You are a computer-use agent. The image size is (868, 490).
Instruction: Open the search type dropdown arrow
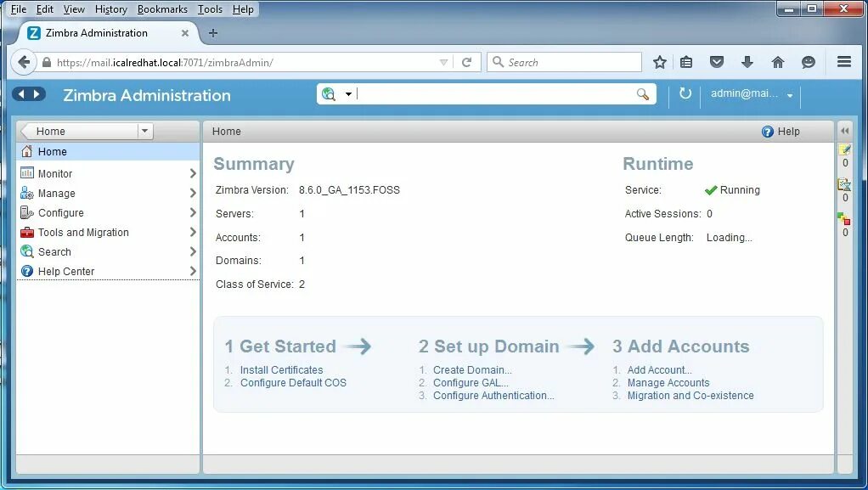point(348,94)
